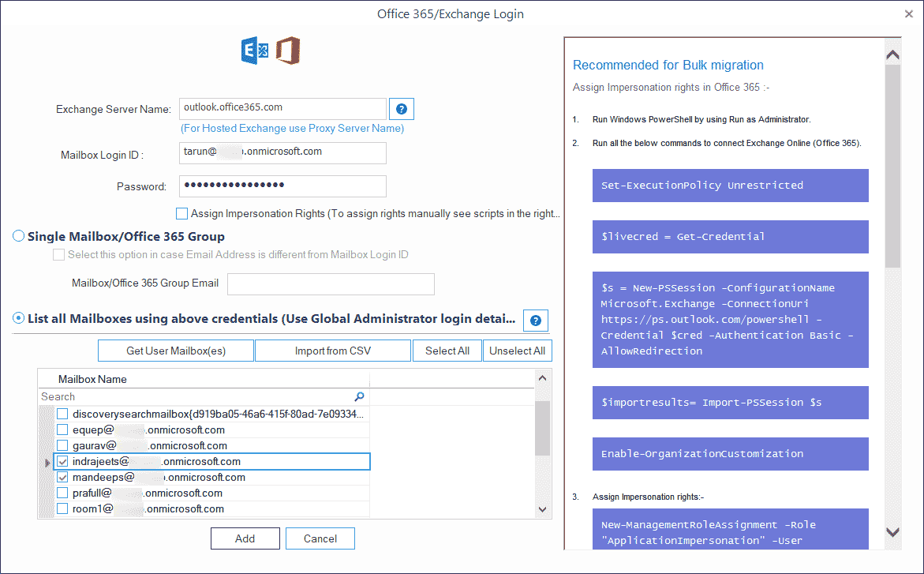This screenshot has width=924, height=574.
Task: Click scroll up arrow in mailbox list
Action: tap(543, 378)
